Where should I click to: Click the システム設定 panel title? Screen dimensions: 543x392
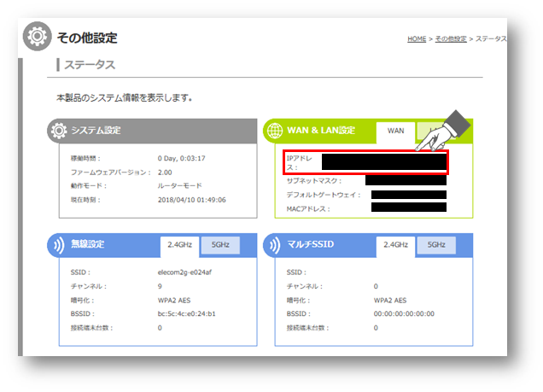(96, 131)
